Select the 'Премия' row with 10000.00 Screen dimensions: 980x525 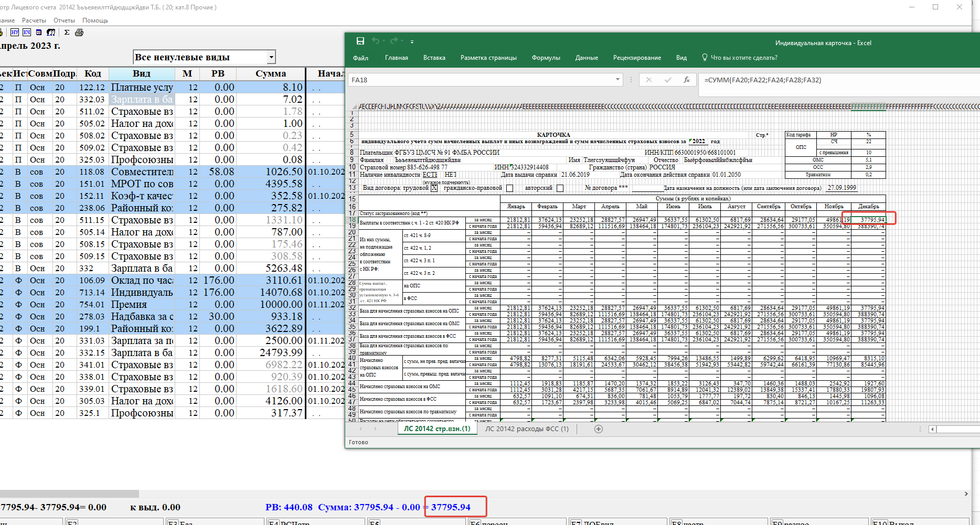pos(172,305)
